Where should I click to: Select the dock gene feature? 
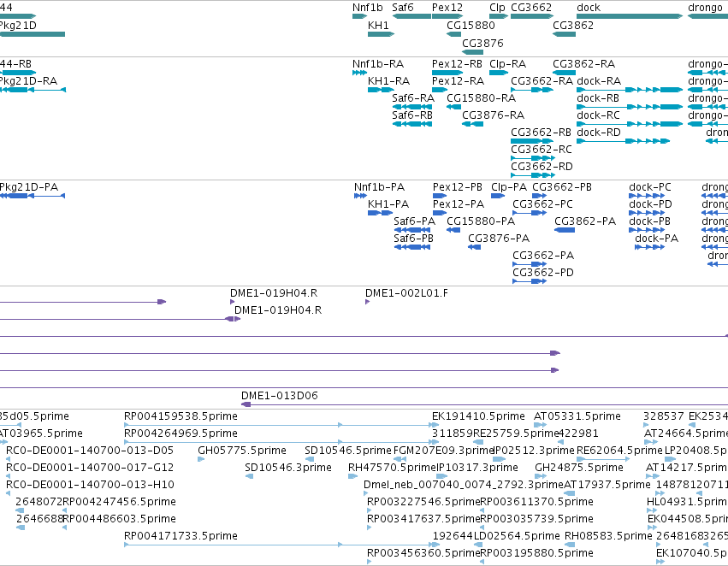pos(630,16)
